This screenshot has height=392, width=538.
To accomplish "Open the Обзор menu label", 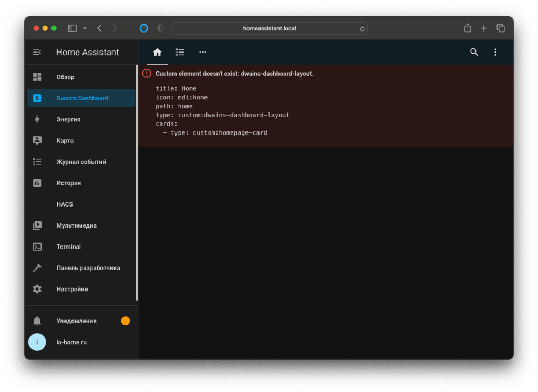I will (65, 77).
